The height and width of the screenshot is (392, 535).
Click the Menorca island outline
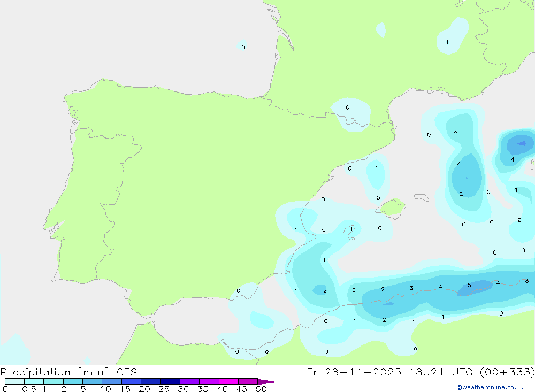click(422, 197)
